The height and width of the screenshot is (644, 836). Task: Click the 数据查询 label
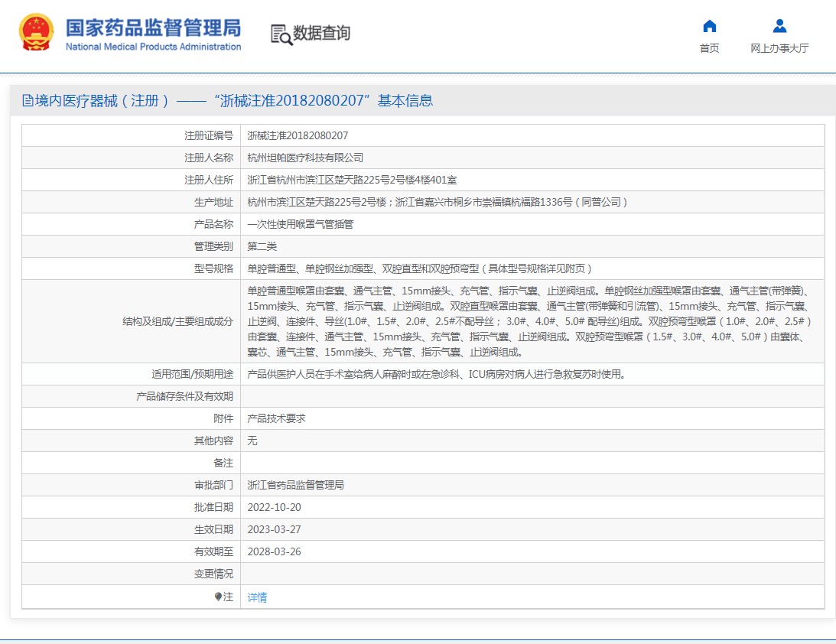coord(321,33)
